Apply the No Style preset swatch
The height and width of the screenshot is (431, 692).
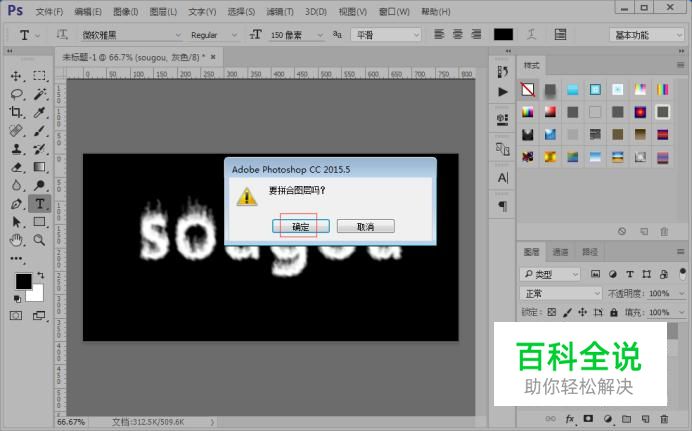(528, 90)
